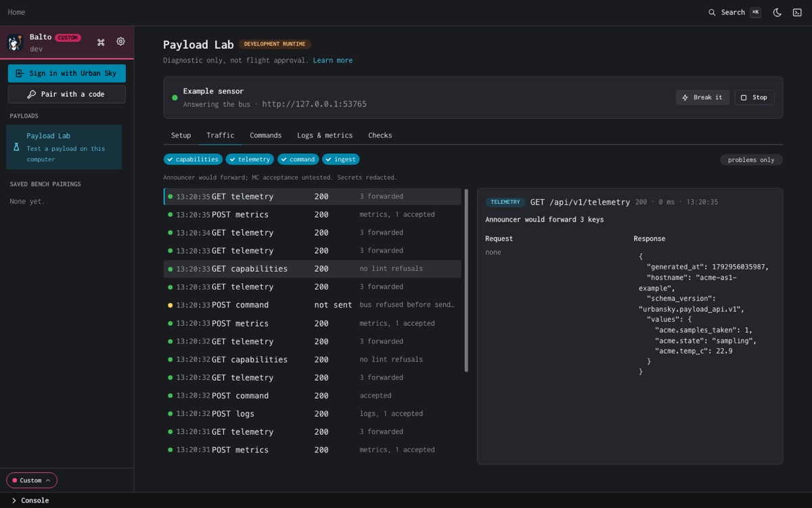Click Sign in with Urban Sky
812x508 pixels.
pyautogui.click(x=67, y=73)
